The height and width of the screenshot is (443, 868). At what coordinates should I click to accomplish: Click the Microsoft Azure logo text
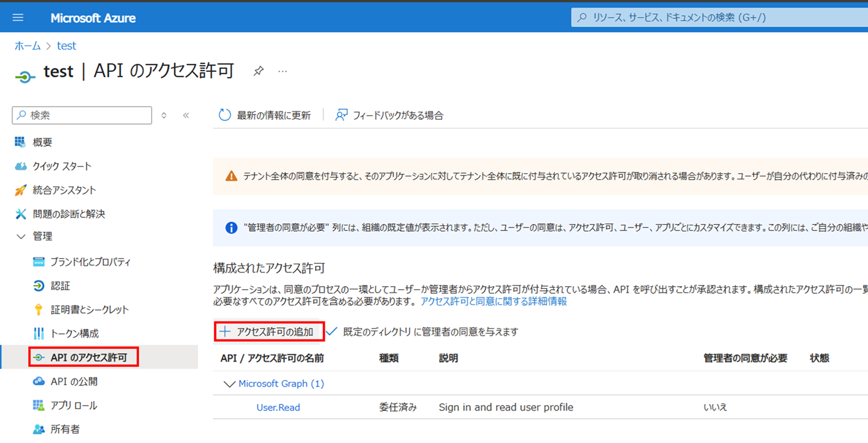point(93,18)
